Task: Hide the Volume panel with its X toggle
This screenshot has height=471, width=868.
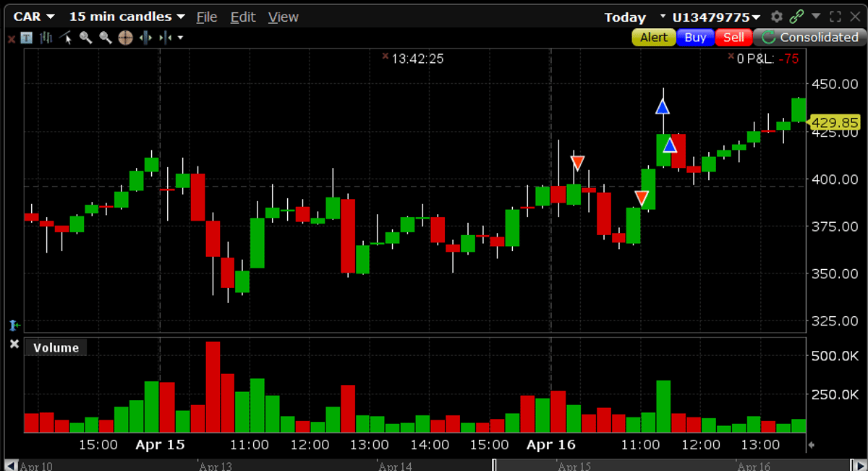Action: [14, 344]
